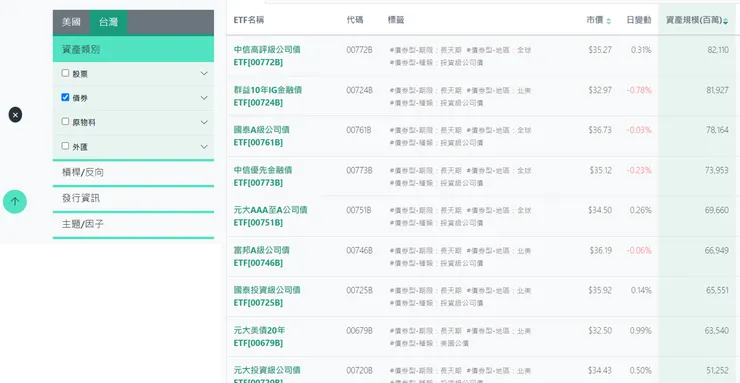Click code cell 00761B

[359, 130]
